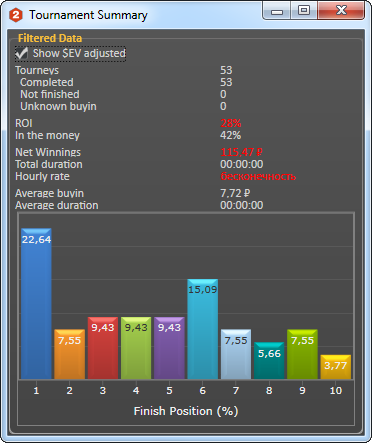Toggle the Show $EV adjusted checkbox
Screen dimensions: 372x443
22,53
